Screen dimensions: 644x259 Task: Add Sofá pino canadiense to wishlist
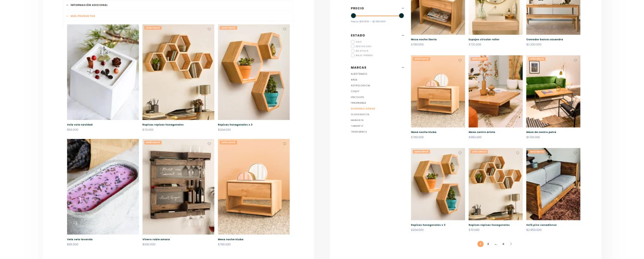click(575, 153)
